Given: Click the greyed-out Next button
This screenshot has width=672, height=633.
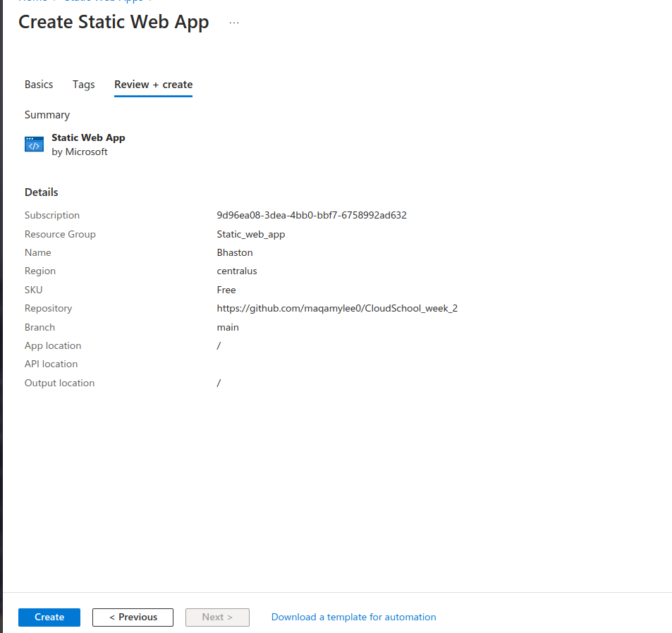Looking at the screenshot, I should tap(217, 617).
